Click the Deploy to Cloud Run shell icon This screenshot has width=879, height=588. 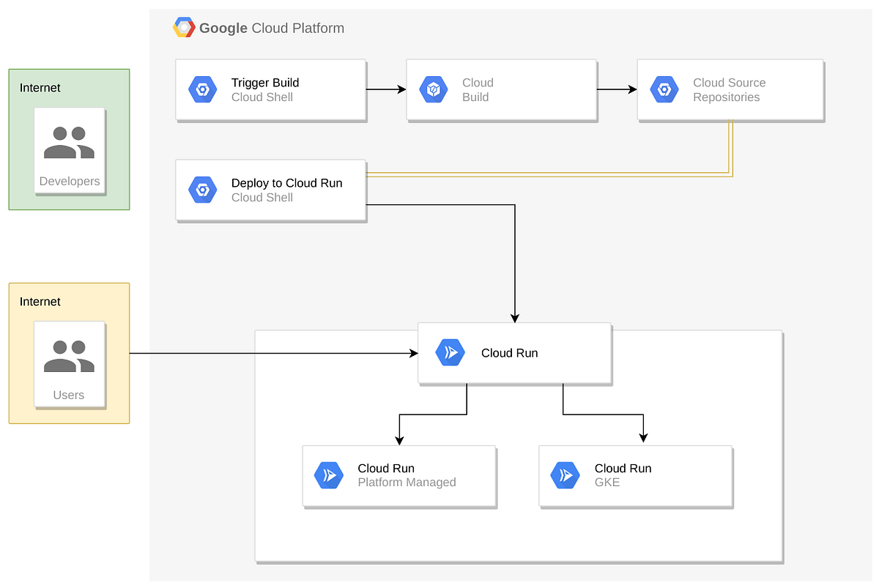202,190
